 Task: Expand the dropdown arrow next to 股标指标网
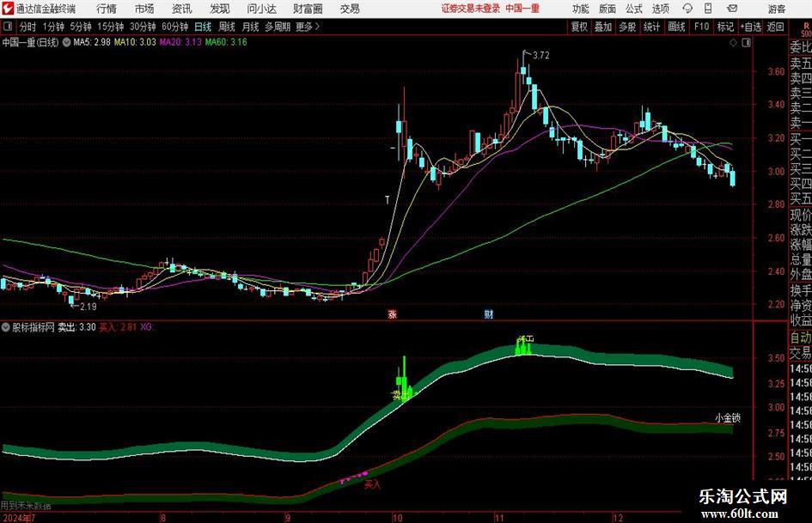6,326
